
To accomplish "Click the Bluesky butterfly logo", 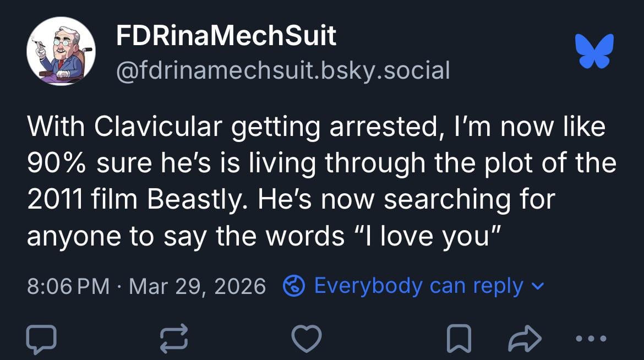I will [x=594, y=51].
